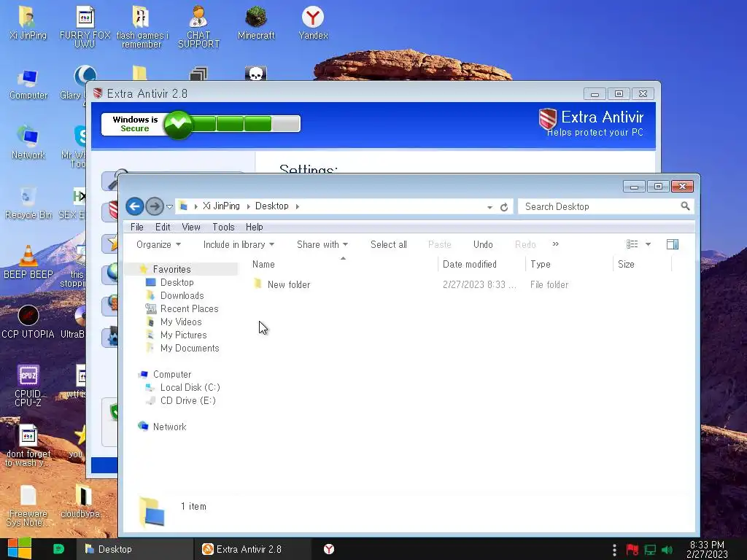Select My Pictures in navigation pane
This screenshot has height=560, width=747.
click(183, 335)
